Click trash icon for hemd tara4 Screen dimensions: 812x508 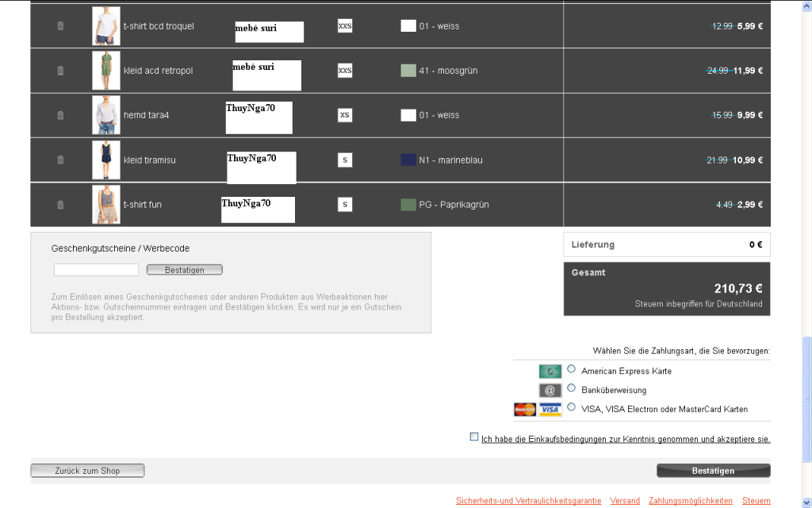(60, 115)
